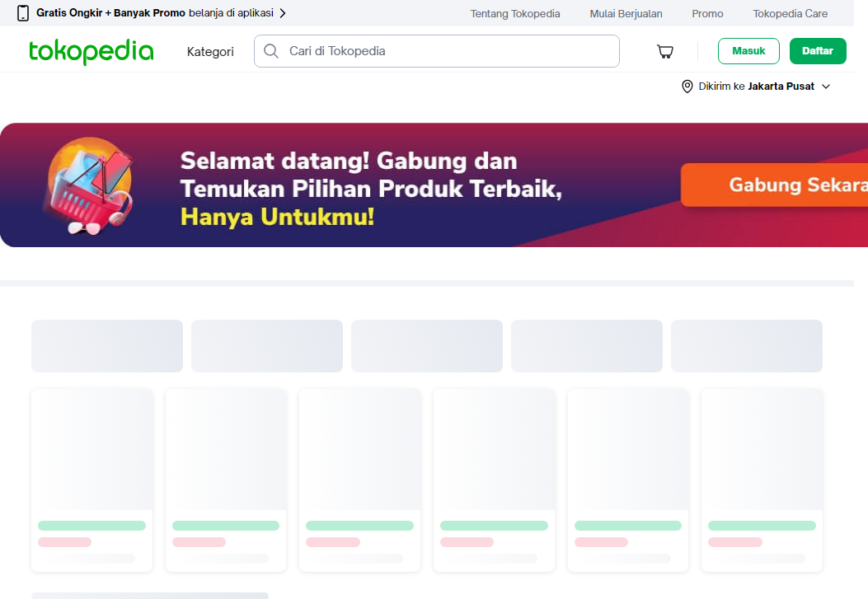The height and width of the screenshot is (599, 868).
Task: Click the search magnifier icon
Action: [270, 51]
